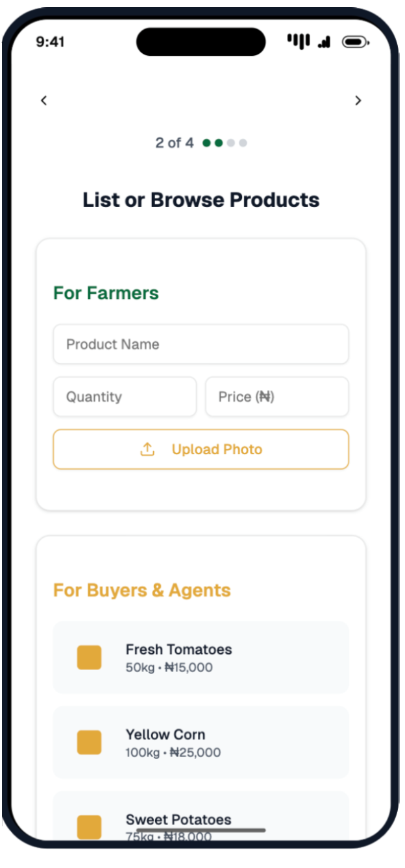Viewport: 405px width, 868px height.
Task: Tap the cellular signal bars icon
Action: tap(325, 42)
